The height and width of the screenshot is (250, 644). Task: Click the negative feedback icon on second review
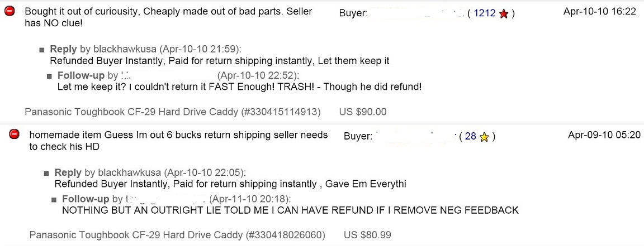(15, 134)
